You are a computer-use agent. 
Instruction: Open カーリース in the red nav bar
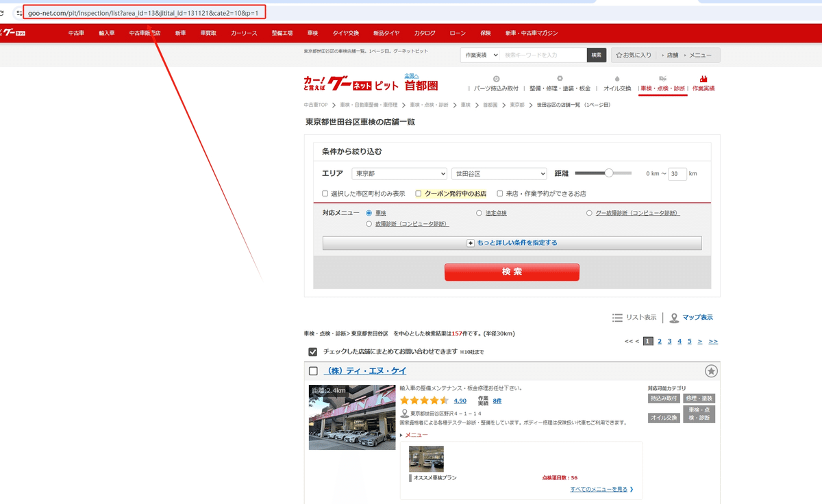[x=244, y=33]
